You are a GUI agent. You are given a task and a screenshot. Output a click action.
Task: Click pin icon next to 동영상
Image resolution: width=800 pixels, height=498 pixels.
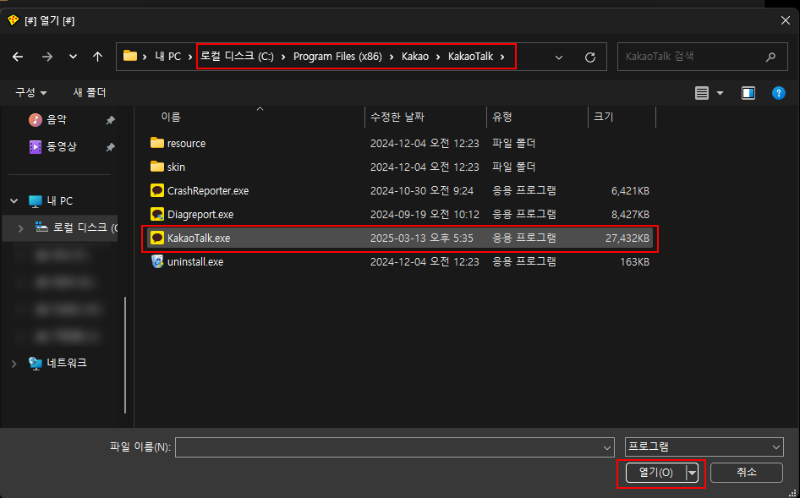110,147
